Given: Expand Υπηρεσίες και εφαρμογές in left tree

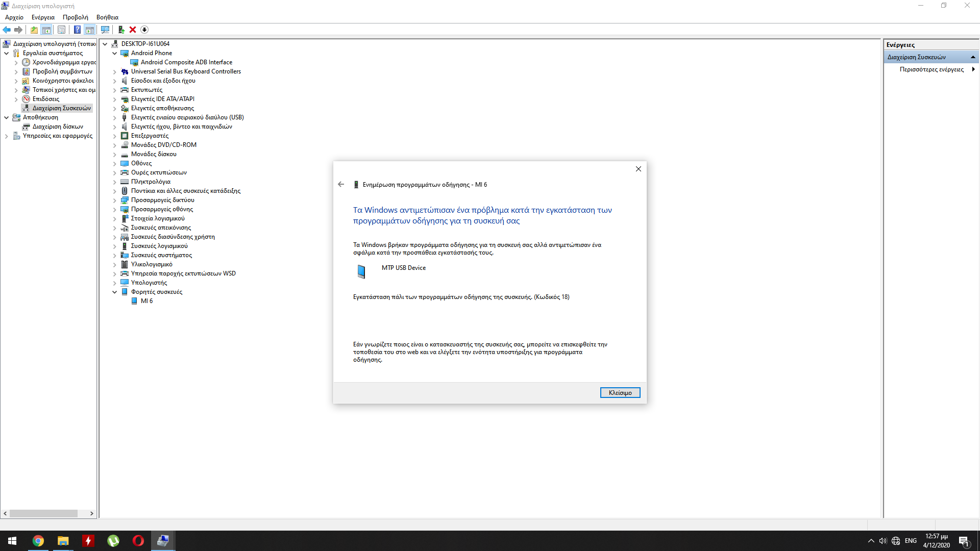Looking at the screenshot, I should [x=6, y=136].
